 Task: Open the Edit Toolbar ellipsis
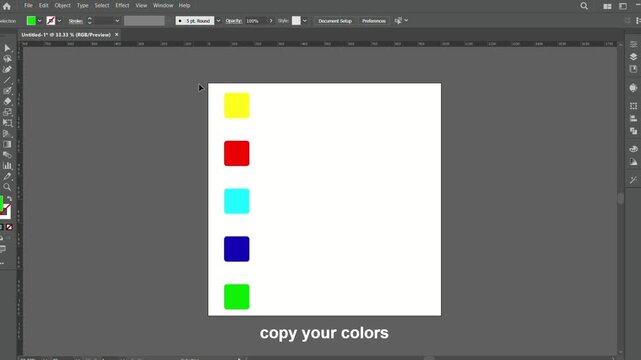coord(2,264)
